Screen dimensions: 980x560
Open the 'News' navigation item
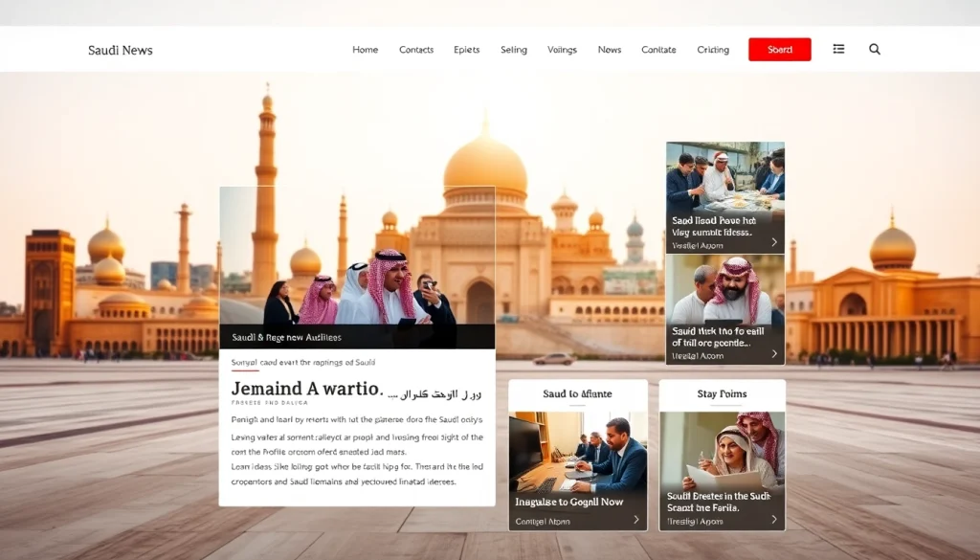(x=610, y=49)
